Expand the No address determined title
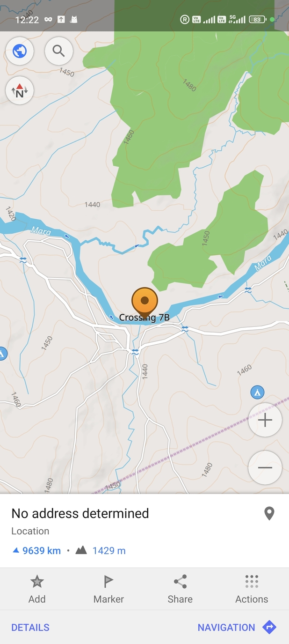Viewport: 289px width, 644px height. (80, 513)
